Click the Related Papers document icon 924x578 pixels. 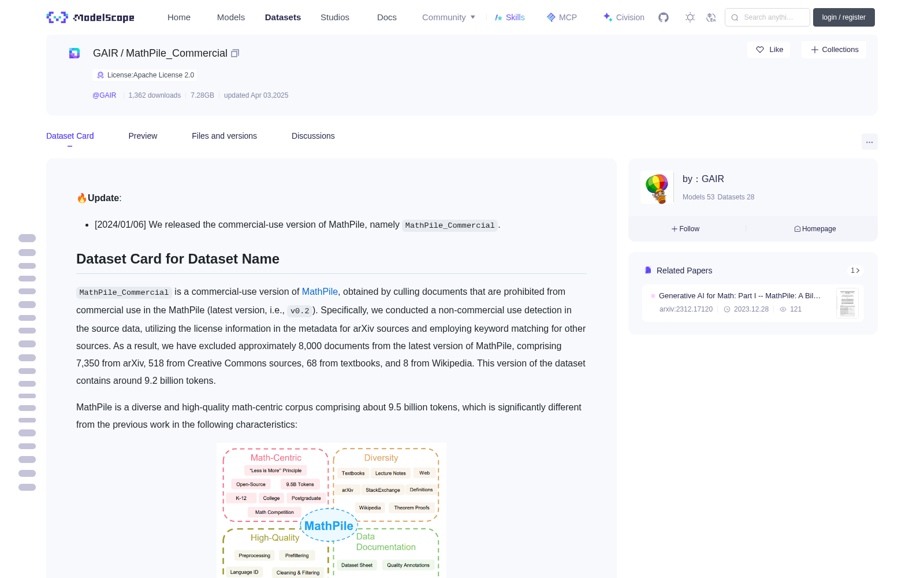[648, 271]
